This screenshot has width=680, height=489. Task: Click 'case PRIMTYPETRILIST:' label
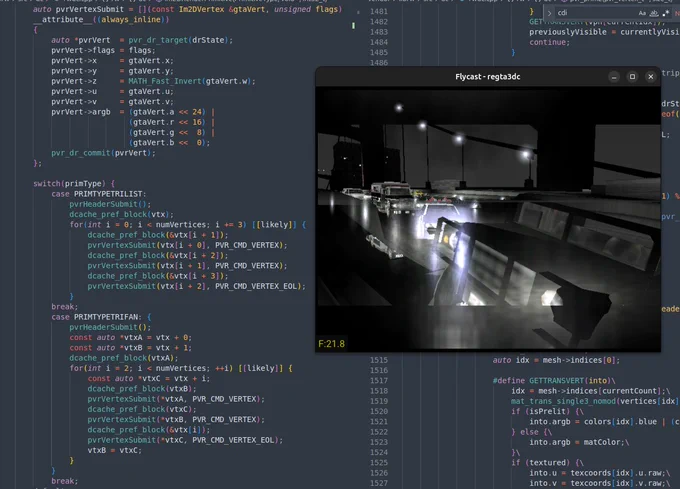[98, 194]
